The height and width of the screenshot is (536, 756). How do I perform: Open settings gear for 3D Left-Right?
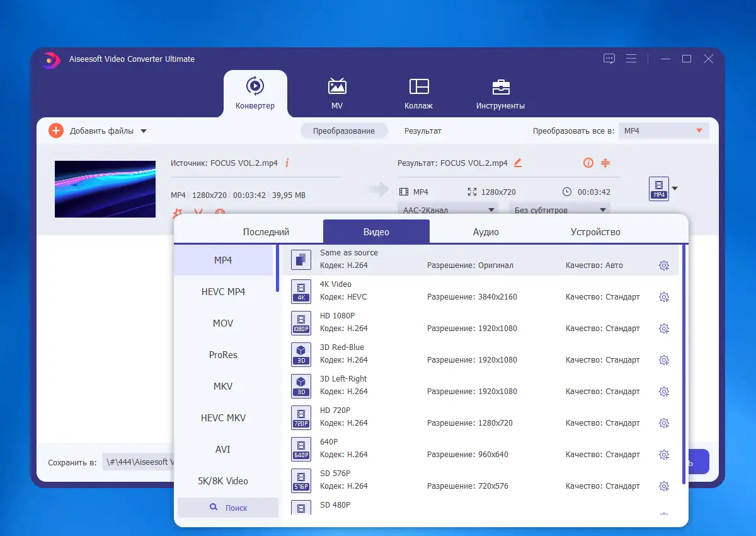[x=663, y=392]
